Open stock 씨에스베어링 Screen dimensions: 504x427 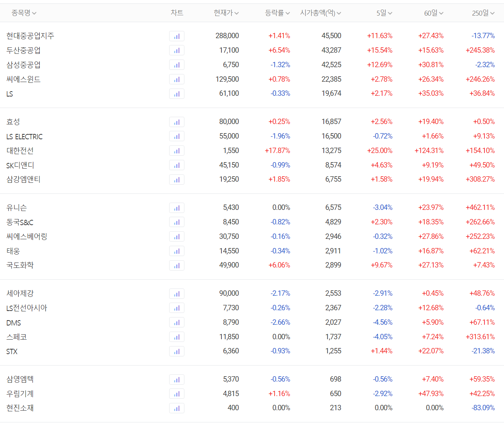27,237
